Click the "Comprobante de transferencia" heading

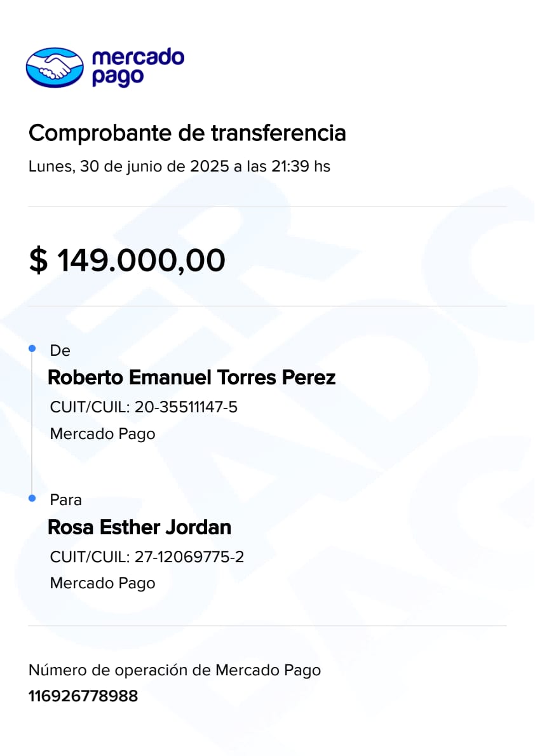coord(187,133)
